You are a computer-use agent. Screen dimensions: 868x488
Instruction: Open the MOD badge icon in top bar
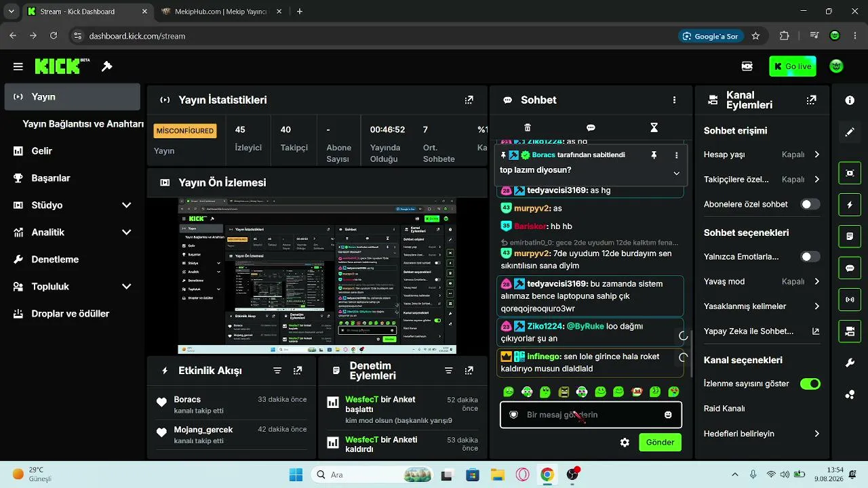click(747, 66)
